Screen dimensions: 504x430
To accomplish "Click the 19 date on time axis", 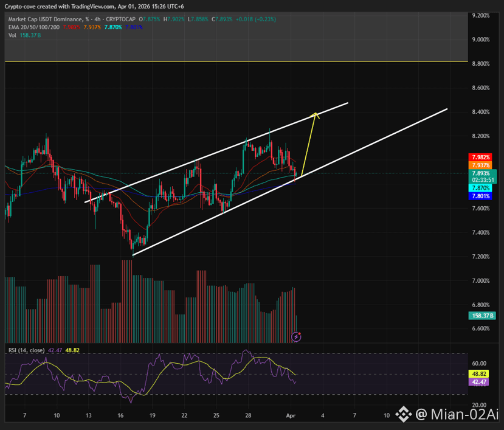I will tap(152, 415).
